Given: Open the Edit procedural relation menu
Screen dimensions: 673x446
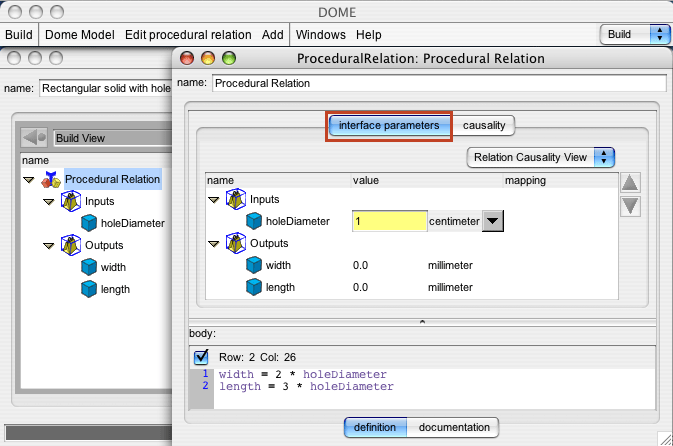Looking at the screenshot, I should click(x=188, y=34).
